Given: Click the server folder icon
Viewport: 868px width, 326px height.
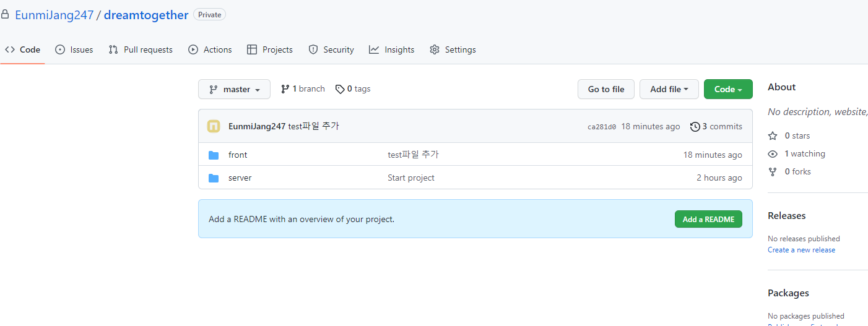Looking at the screenshot, I should (214, 178).
